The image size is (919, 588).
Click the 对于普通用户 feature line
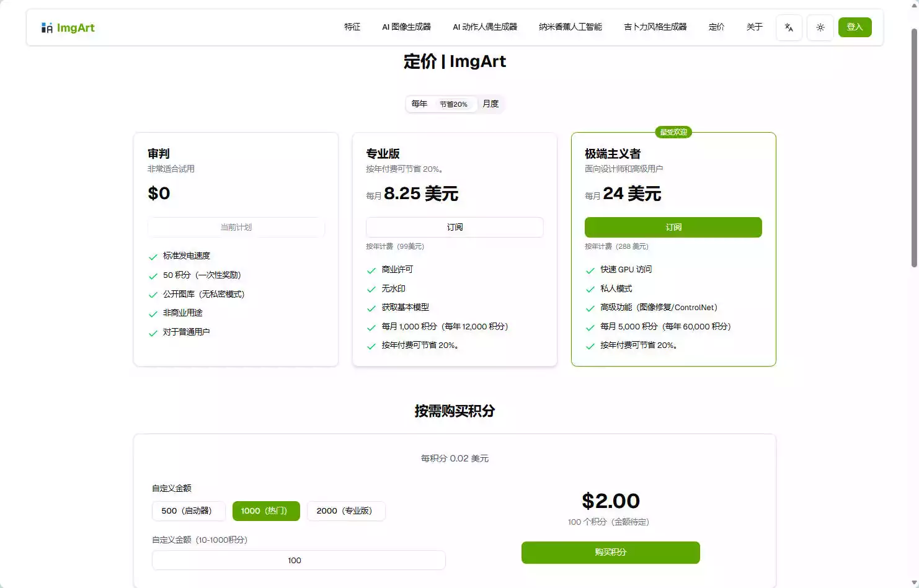187,332
